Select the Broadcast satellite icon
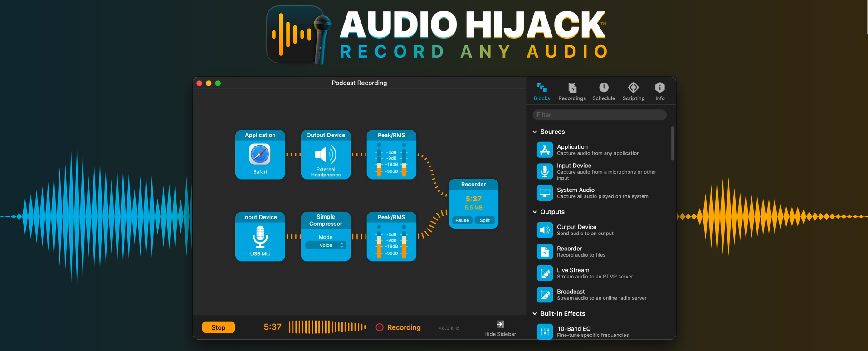The width and height of the screenshot is (868, 351). click(545, 295)
